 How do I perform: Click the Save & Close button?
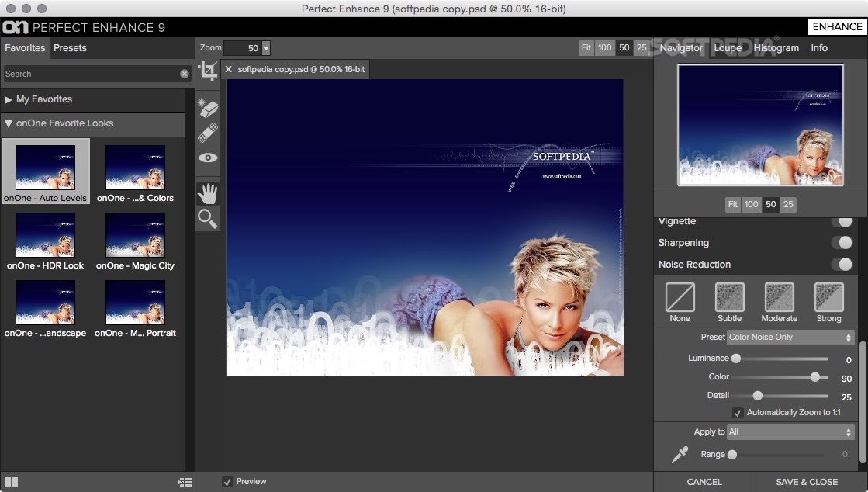point(806,481)
